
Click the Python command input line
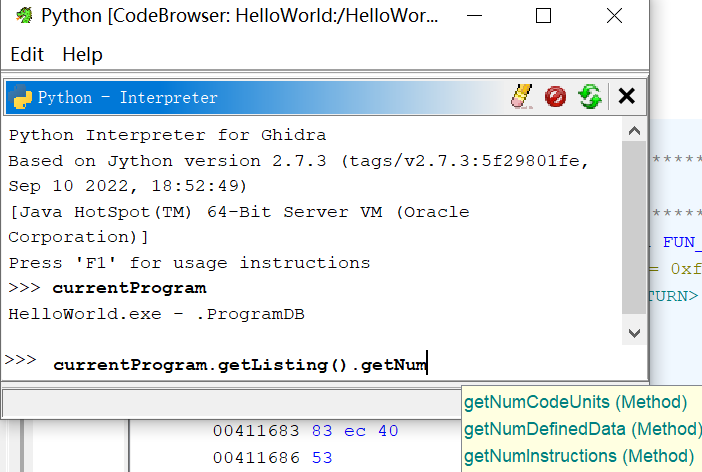[x=349, y=365]
